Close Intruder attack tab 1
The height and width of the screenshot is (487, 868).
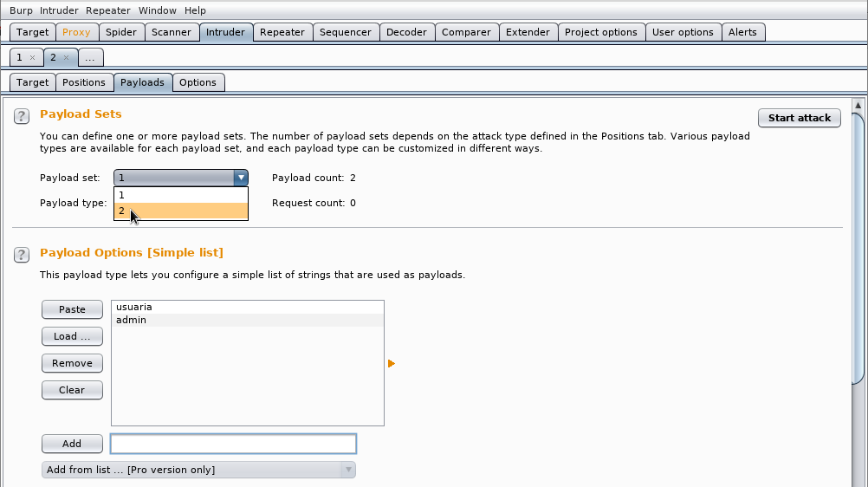pyautogui.click(x=33, y=57)
